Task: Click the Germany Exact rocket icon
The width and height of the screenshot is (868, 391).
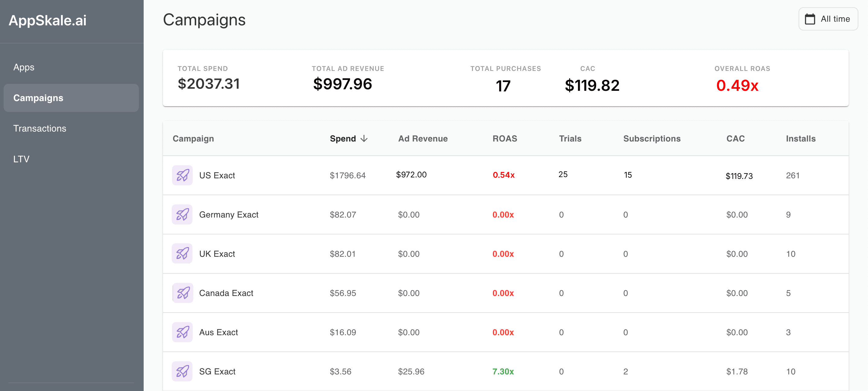Action: point(182,215)
